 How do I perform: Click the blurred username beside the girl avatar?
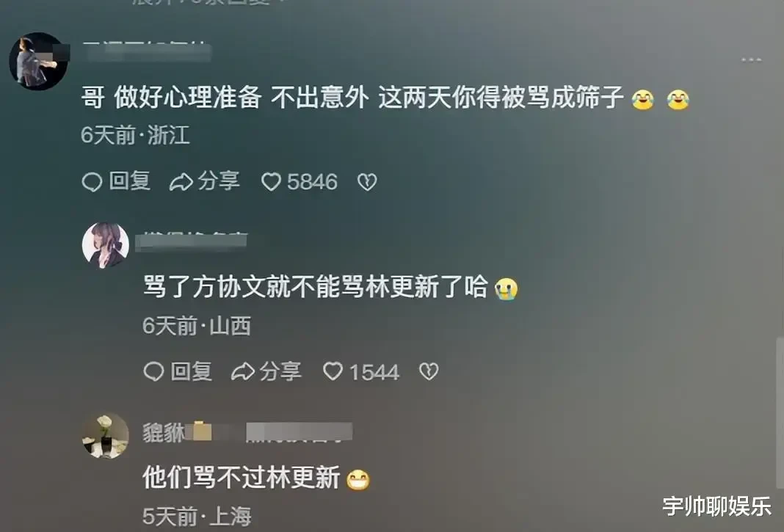pos(191,241)
